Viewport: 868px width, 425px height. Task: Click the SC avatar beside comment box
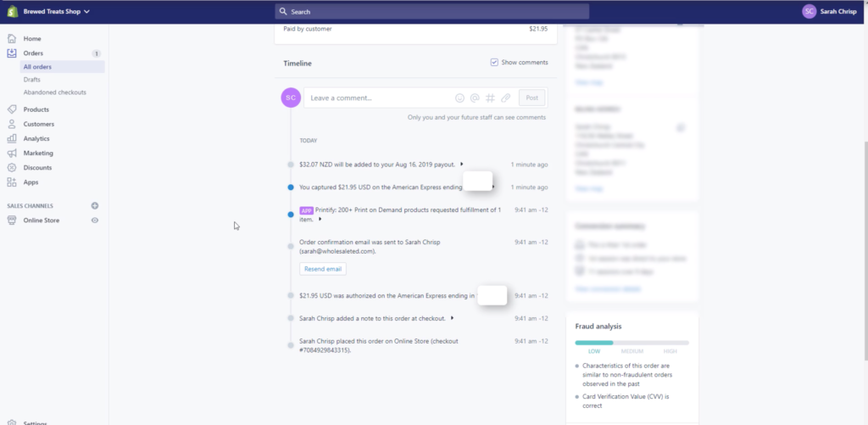[292, 98]
